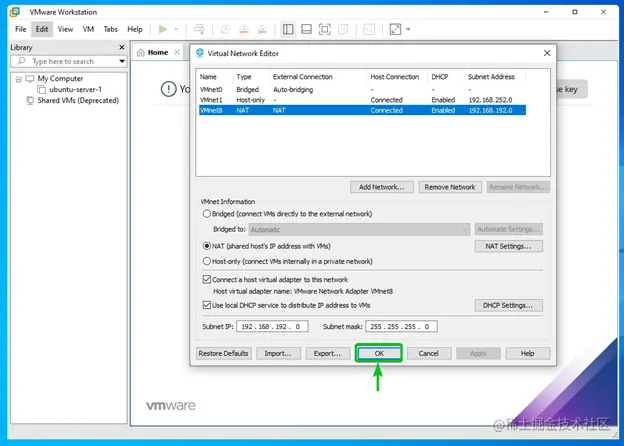Image resolution: width=624 pixels, height=446 pixels.
Task: Open the Edit menu
Action: (x=42, y=29)
